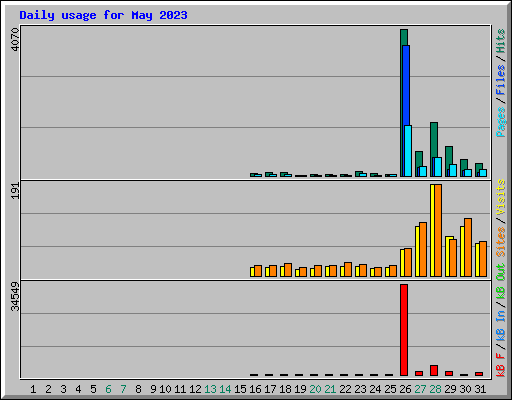The height and width of the screenshot is (400, 512).
Task: Click day 20 weekend label on axis
Action: click(315, 389)
